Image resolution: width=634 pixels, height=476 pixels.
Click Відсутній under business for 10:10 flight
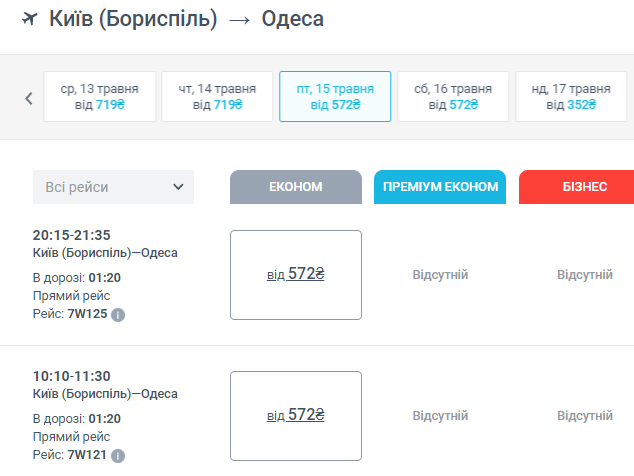585,416
